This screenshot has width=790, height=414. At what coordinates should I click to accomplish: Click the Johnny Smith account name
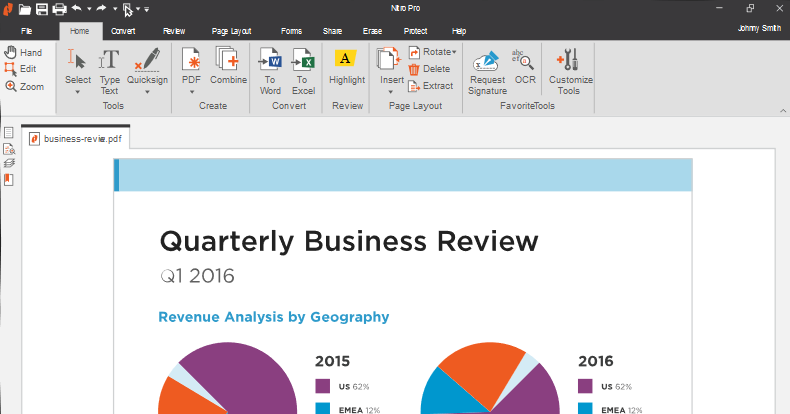pos(759,28)
